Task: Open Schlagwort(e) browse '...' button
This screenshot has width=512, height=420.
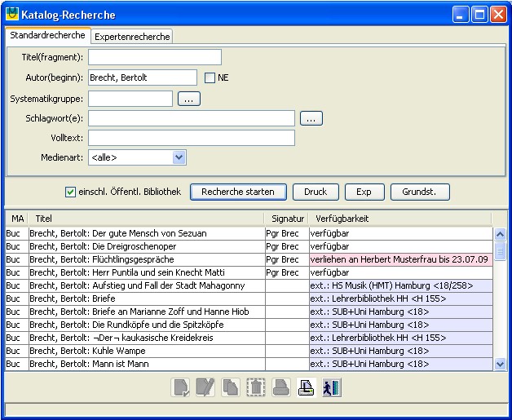Action: click(311, 118)
